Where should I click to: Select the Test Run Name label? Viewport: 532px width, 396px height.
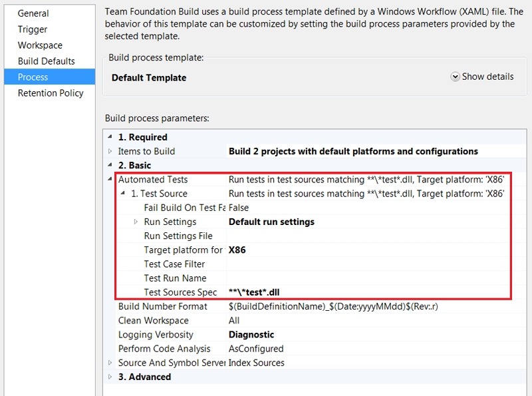coord(175,278)
